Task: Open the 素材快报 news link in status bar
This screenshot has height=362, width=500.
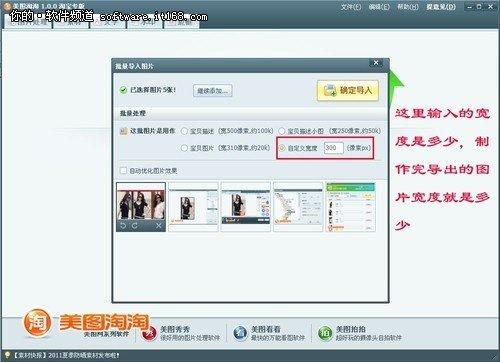Action: pos(66,355)
